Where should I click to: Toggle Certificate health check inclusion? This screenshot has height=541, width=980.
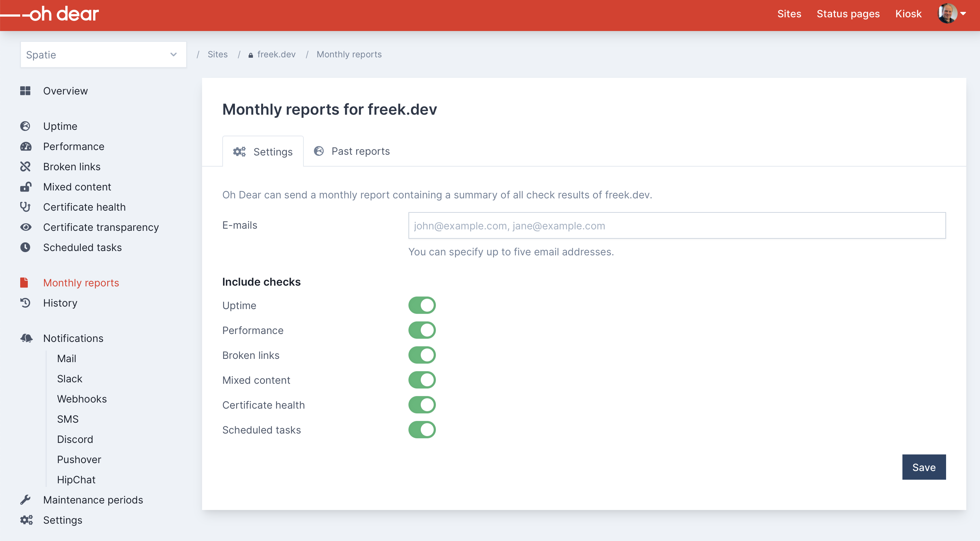[x=422, y=405]
